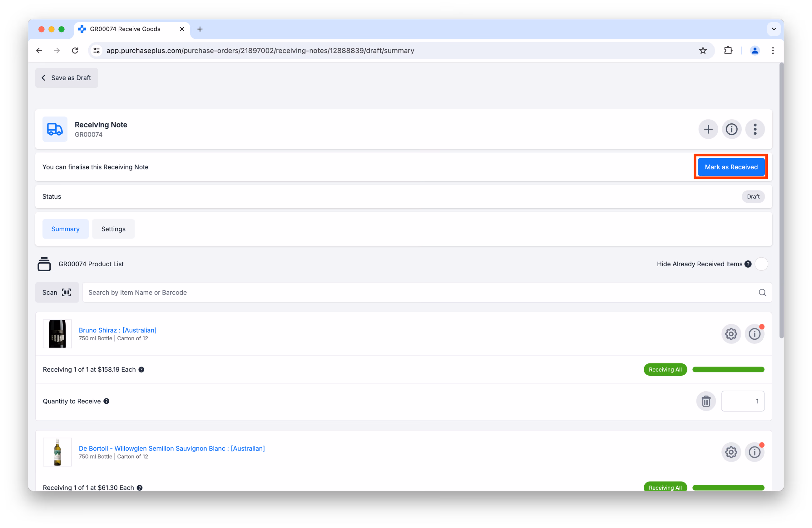Toggle Hide Already Received Items switch
Image resolution: width=812 pixels, height=528 pixels.
(x=761, y=264)
